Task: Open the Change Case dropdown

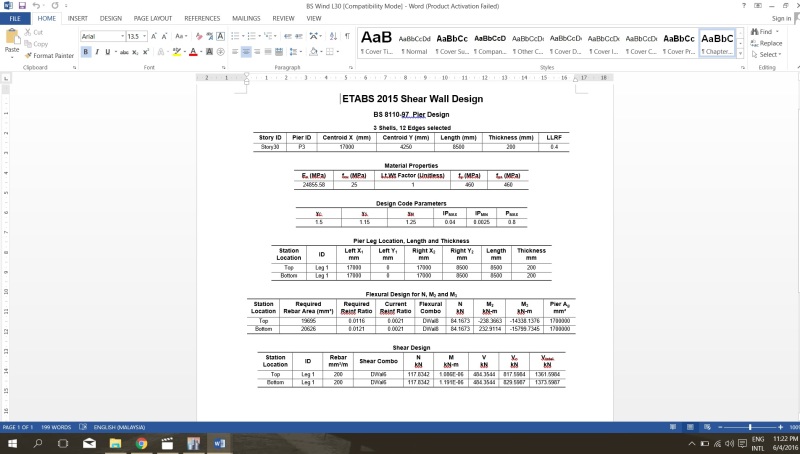Action: [x=181, y=36]
